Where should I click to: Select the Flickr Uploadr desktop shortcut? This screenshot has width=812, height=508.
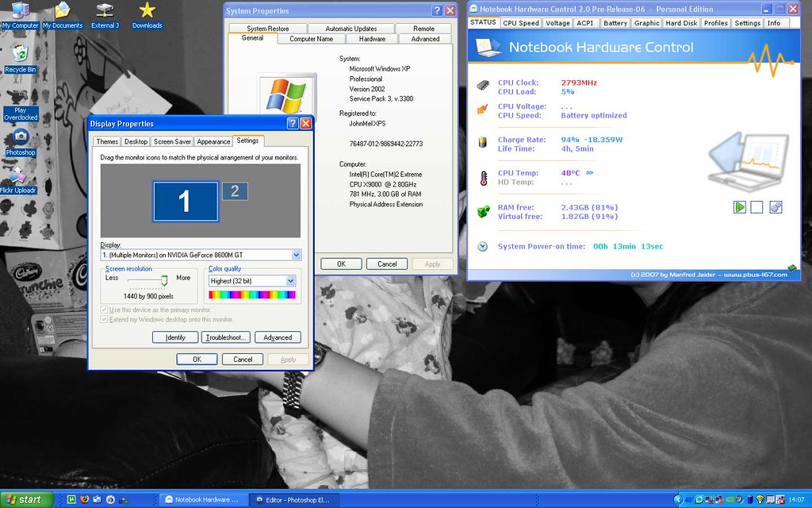(x=18, y=180)
